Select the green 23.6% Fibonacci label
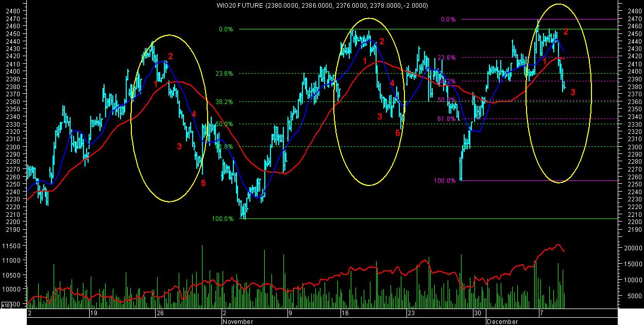This screenshot has width=644, height=325. tap(224, 74)
